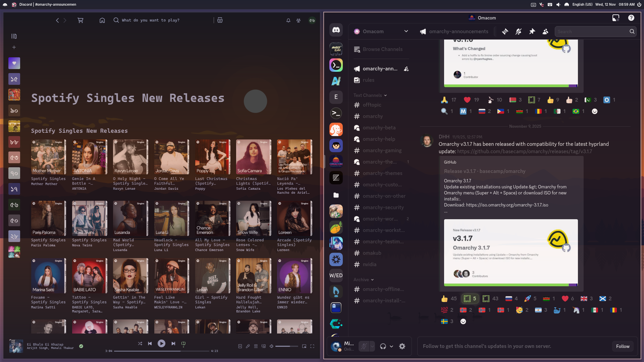Viewport: 644px width, 362px height.
Task: Open the v3.1.7 GitHub release link
Action: (524, 152)
